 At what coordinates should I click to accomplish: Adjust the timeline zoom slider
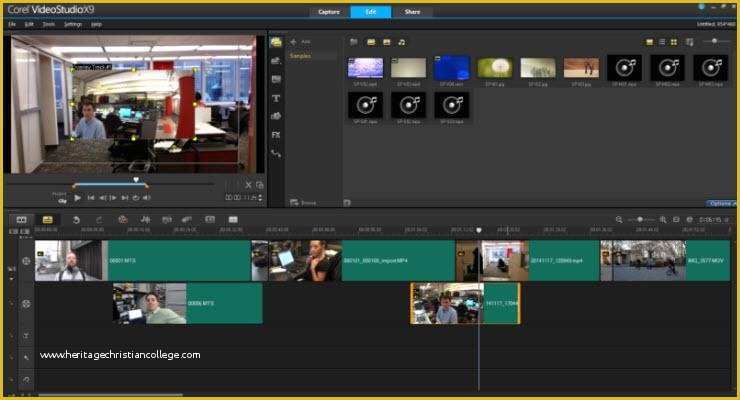click(640, 220)
